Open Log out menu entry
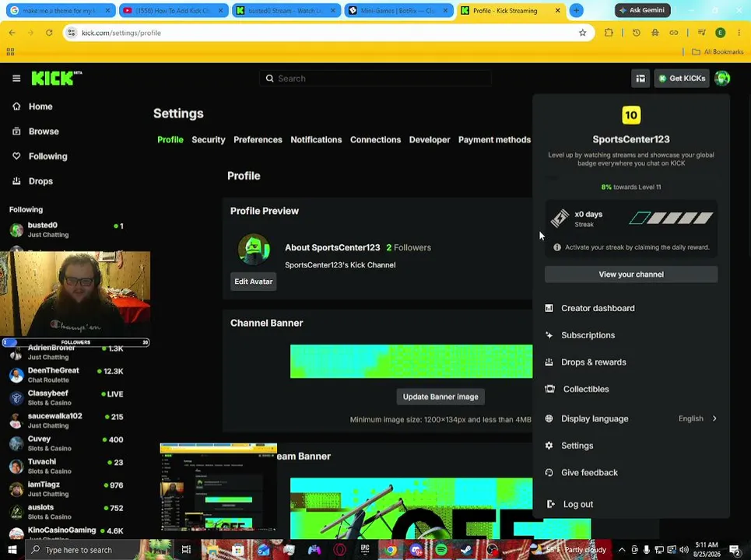 point(631,504)
